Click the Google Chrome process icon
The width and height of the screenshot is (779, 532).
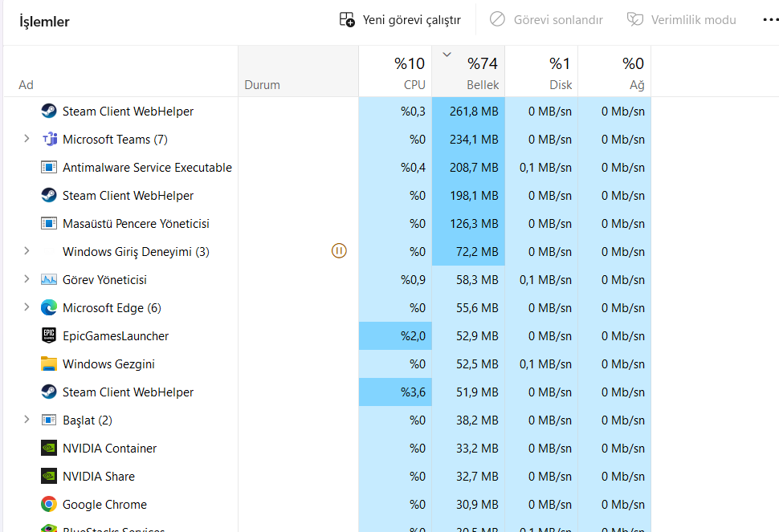49,505
